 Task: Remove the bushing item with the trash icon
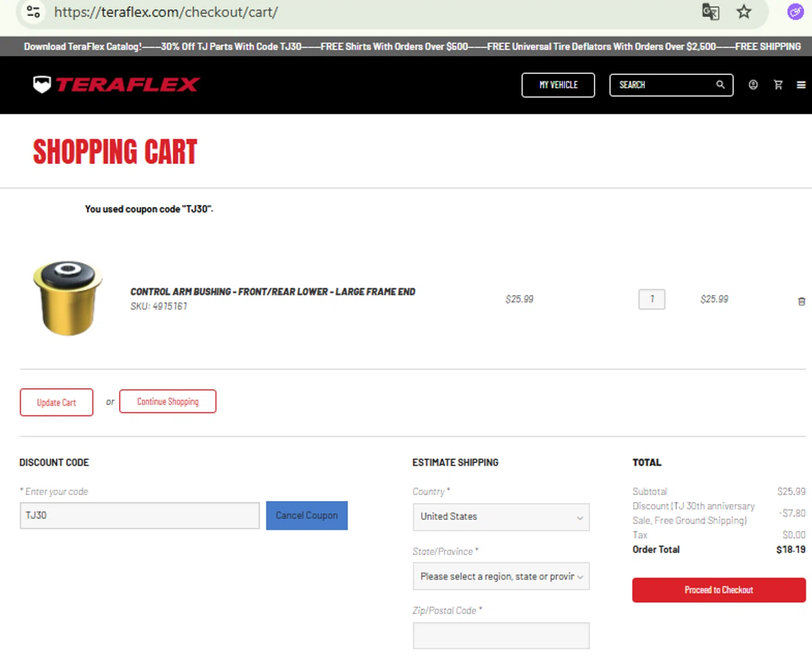[x=802, y=301]
